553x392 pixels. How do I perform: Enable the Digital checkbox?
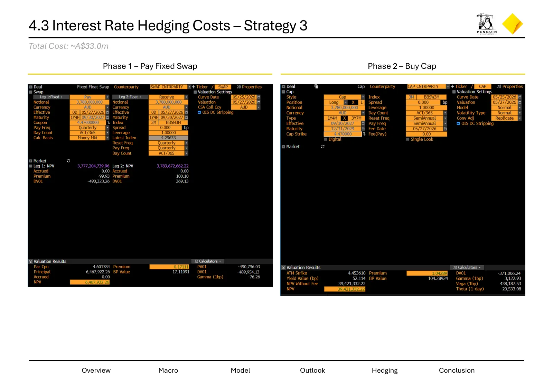coord(326,139)
